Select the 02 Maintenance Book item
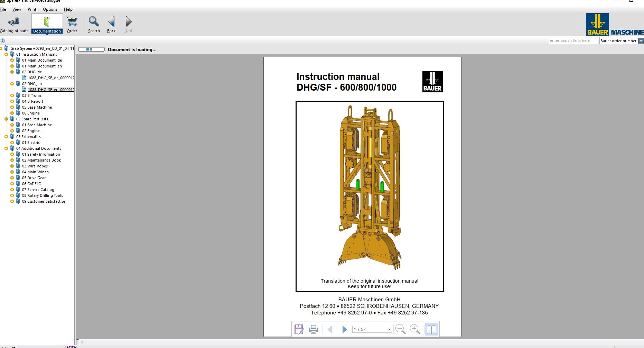The height and width of the screenshot is (348, 644). [x=41, y=160]
